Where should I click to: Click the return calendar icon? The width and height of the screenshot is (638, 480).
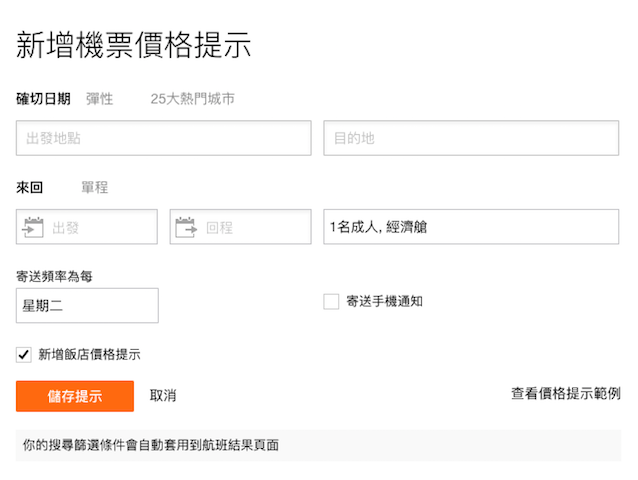pyautogui.click(x=186, y=227)
